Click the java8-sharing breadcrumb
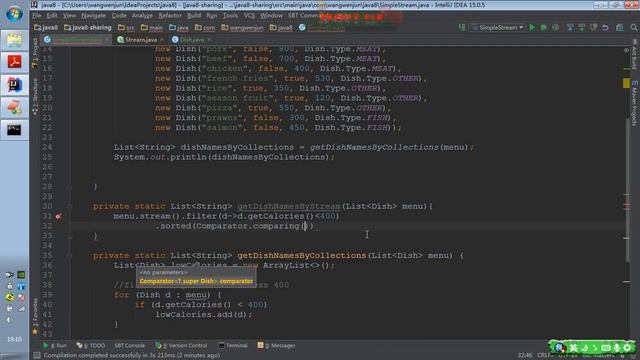The height and width of the screenshot is (360, 640). coord(88,27)
